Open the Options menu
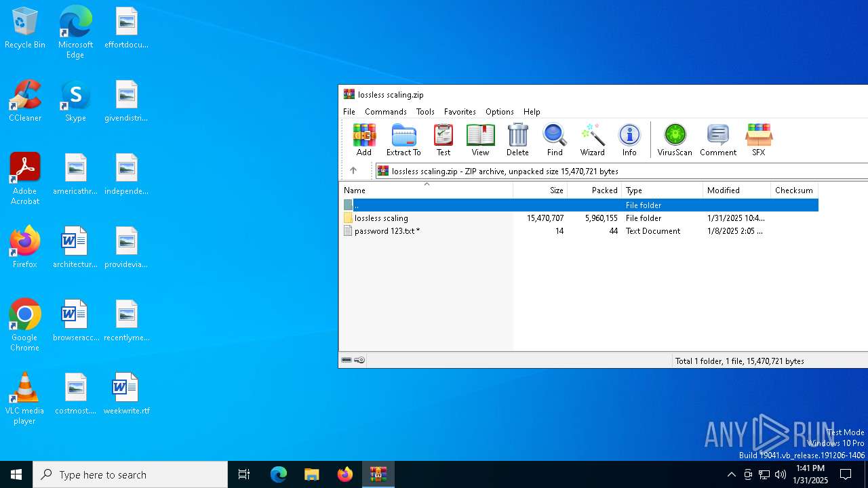Viewport: 868px width, 488px height. pyautogui.click(x=500, y=112)
